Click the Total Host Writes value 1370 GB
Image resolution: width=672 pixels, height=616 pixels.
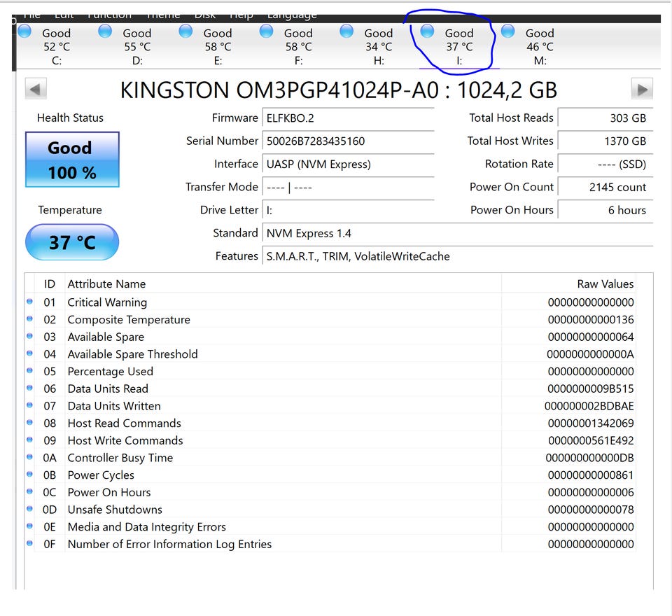click(x=605, y=141)
